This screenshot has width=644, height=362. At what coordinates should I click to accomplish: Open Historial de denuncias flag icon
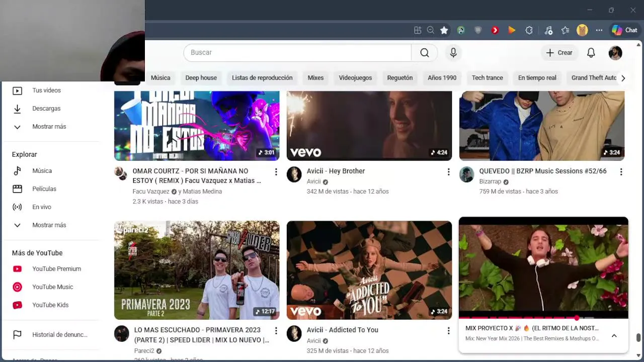coord(17,335)
